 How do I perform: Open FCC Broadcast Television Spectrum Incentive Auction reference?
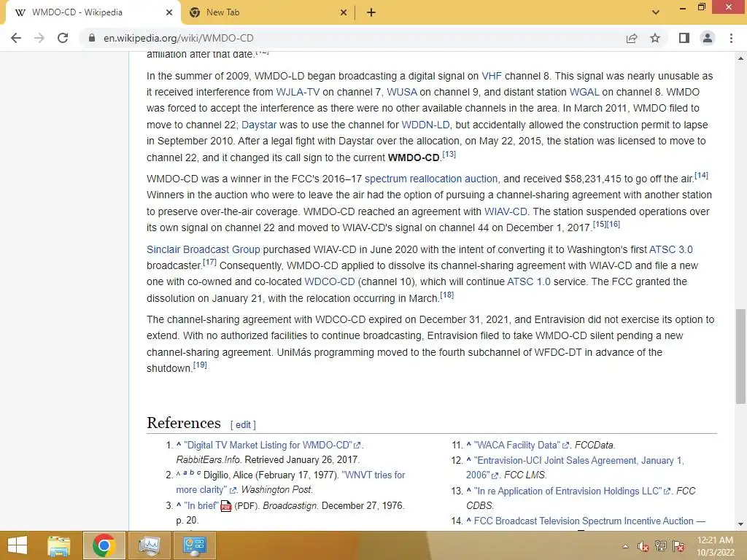(589, 521)
